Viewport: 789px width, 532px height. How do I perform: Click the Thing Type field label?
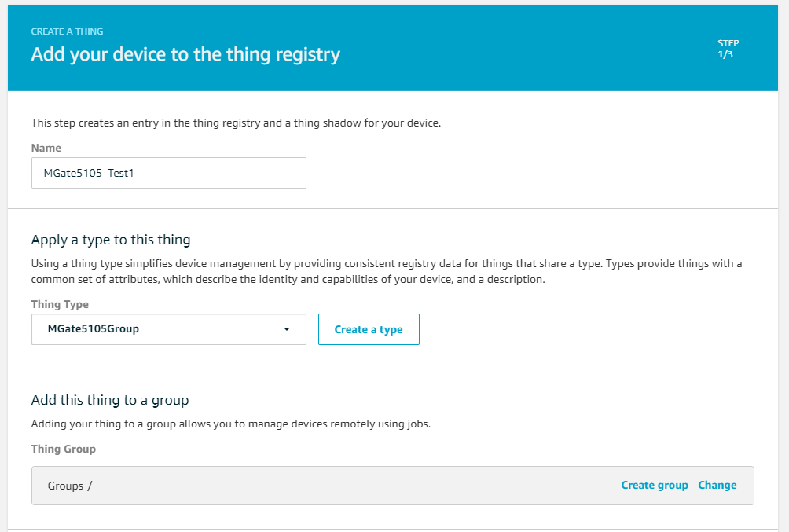pos(60,304)
